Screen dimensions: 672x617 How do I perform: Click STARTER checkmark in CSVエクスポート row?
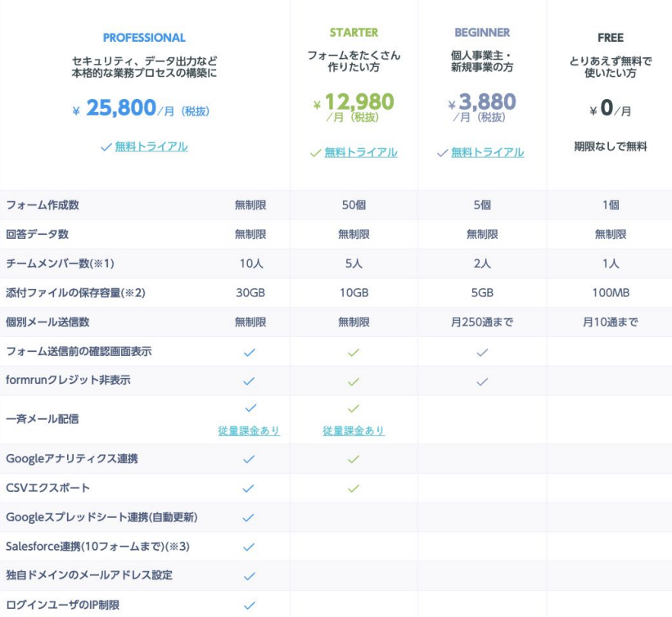click(354, 489)
